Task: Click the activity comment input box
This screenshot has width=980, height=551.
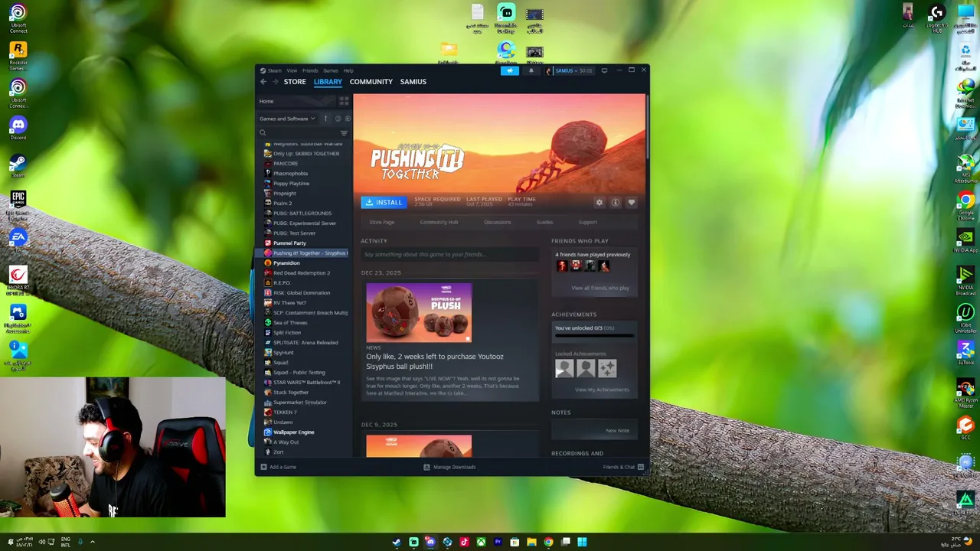Action: [x=450, y=254]
